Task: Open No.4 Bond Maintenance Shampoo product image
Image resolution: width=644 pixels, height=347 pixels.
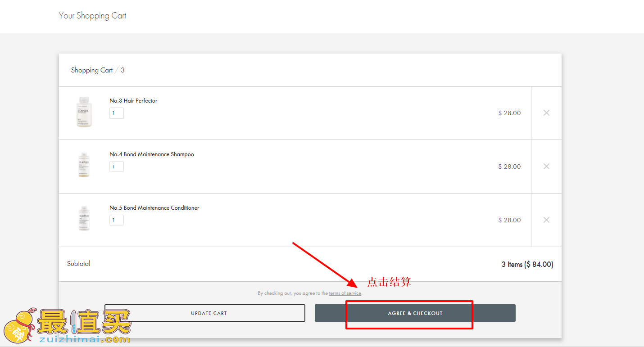Action: click(x=84, y=165)
